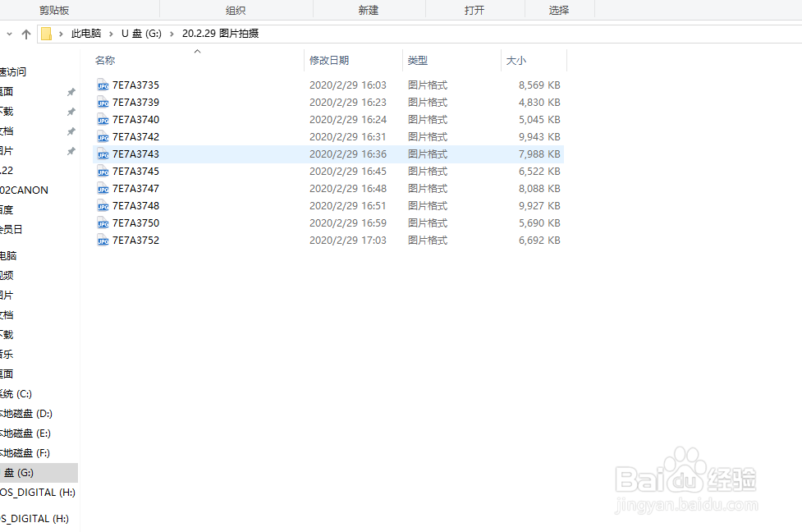Viewport: 802px width, 532px height.
Task: Click the JPG icon of 7E7A3750
Action: 103,223
